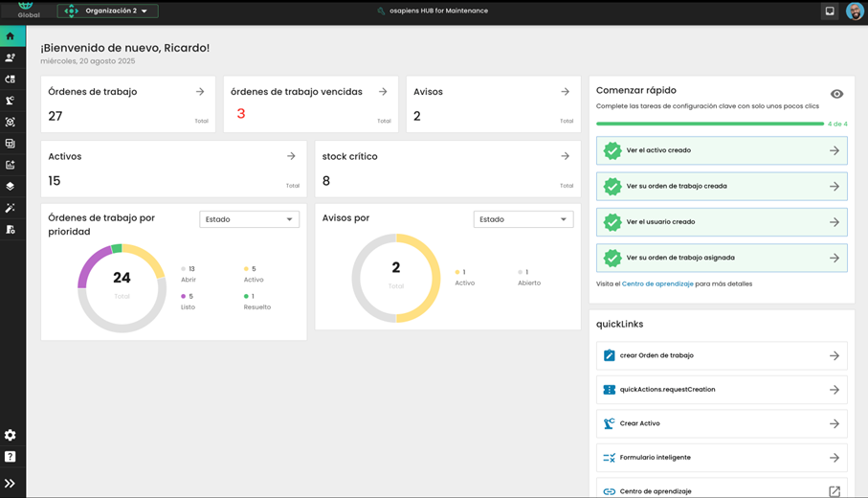
Task: Click the green check for 'Ver el activo creado'
Action: click(x=612, y=150)
